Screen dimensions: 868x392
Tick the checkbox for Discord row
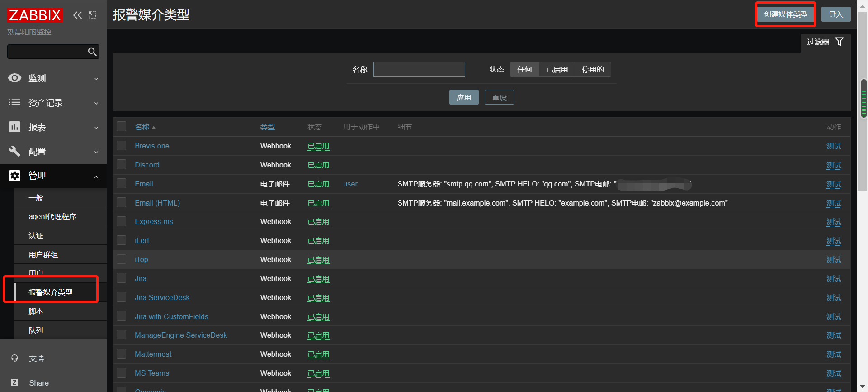click(x=121, y=165)
